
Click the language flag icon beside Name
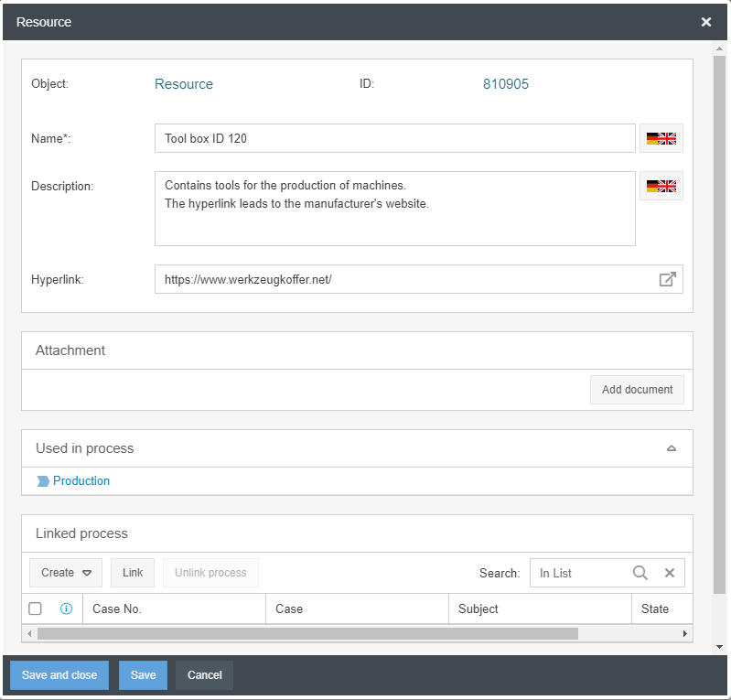coord(661,139)
